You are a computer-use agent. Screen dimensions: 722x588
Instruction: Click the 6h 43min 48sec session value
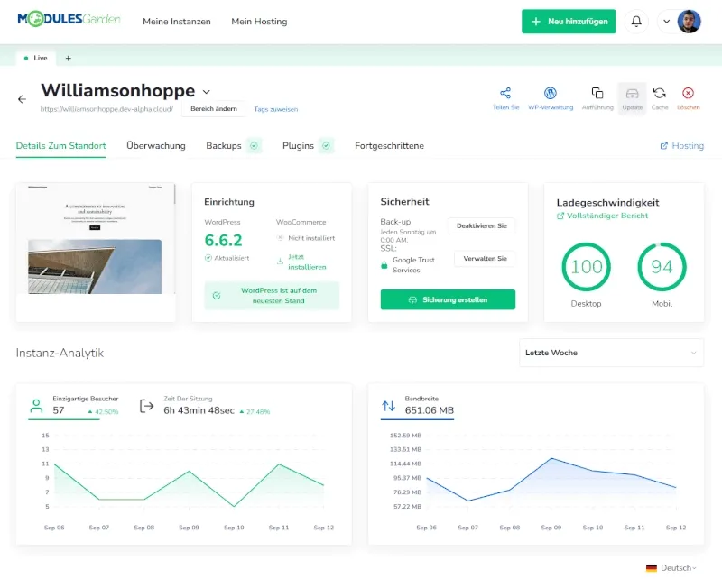199,410
